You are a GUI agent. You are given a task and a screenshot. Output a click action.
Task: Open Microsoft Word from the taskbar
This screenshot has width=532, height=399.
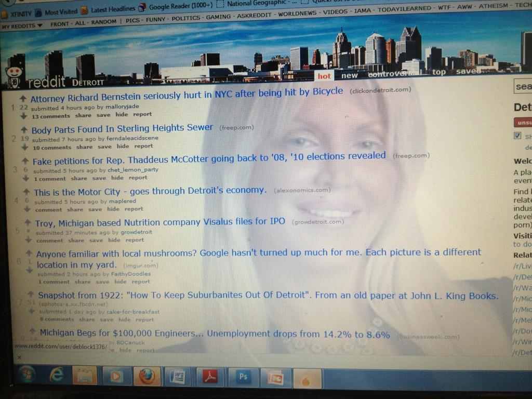click(178, 377)
